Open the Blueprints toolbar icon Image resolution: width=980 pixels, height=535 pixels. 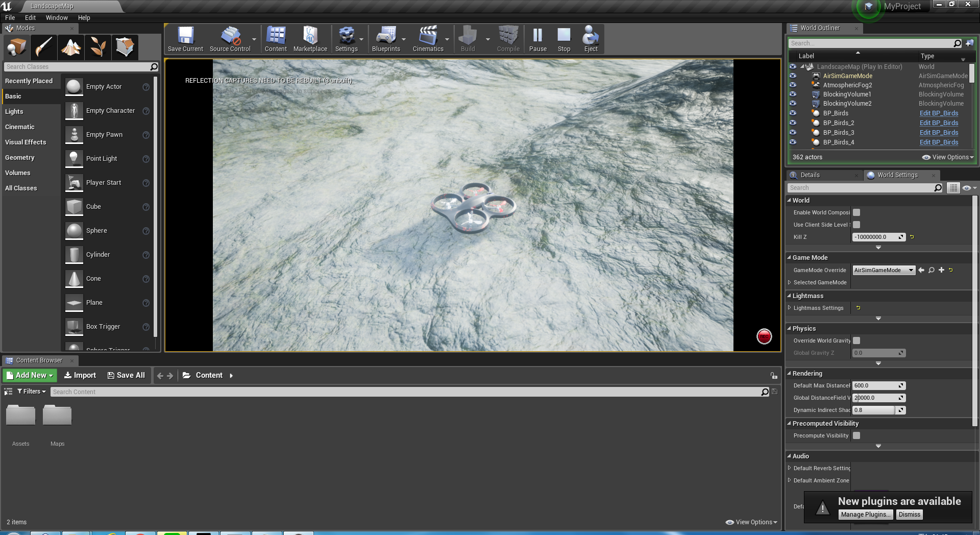tap(386, 39)
